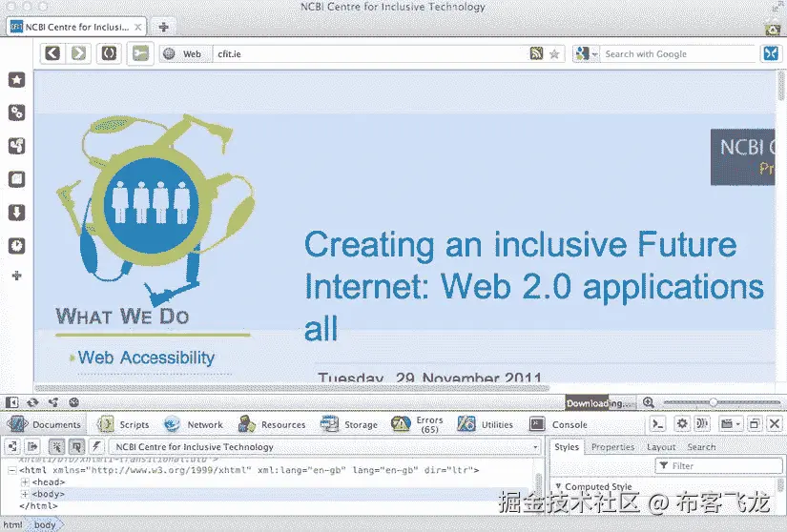The width and height of the screenshot is (787, 532).
Task: Open the document selector dropdown
Action: pos(325,447)
